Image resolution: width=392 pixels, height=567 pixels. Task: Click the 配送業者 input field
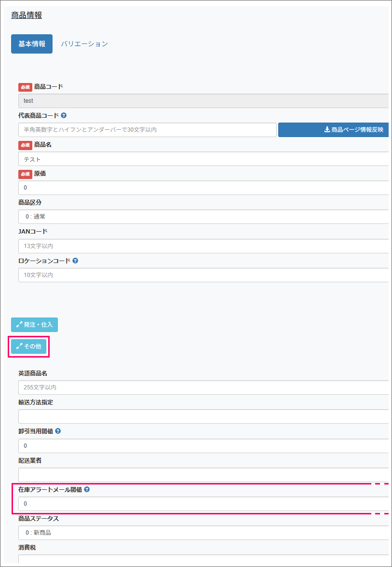[203, 474]
